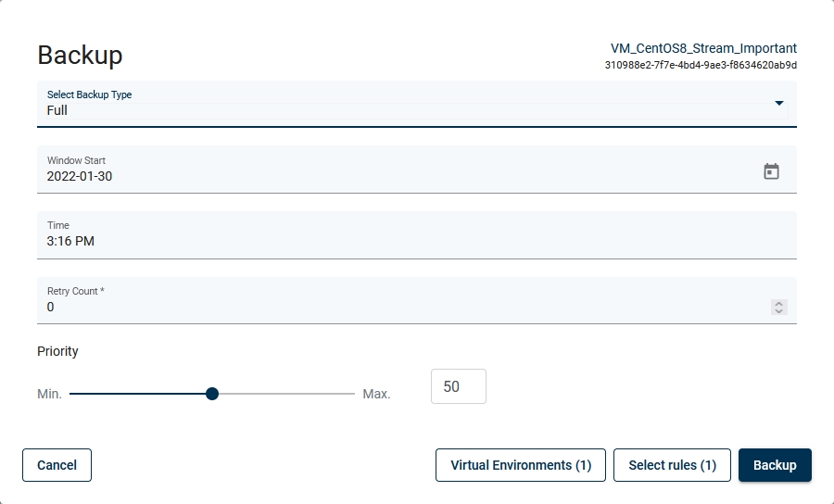The height and width of the screenshot is (504, 834).
Task: Click the Window Start date 2022-01-30
Action: coord(80,176)
